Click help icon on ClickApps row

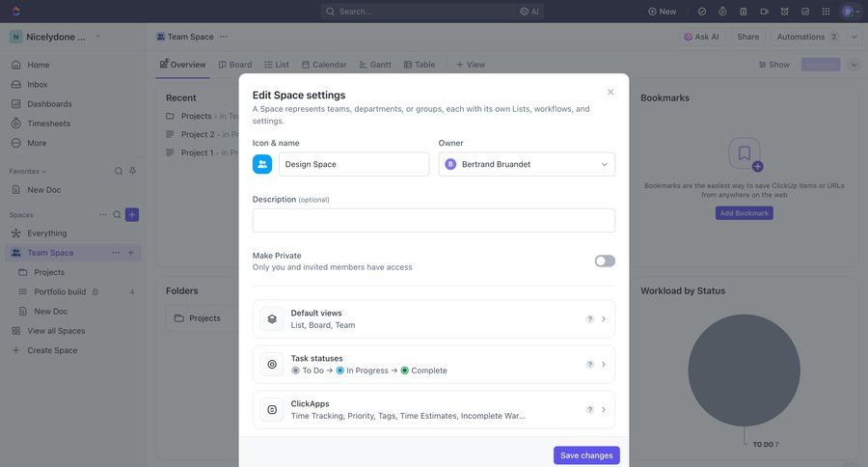(x=590, y=410)
